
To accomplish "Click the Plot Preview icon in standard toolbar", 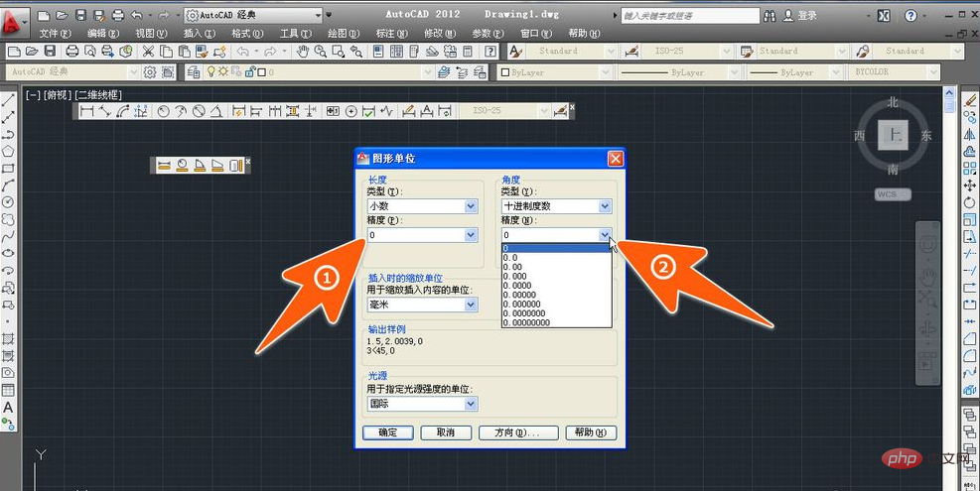I will click(x=90, y=52).
